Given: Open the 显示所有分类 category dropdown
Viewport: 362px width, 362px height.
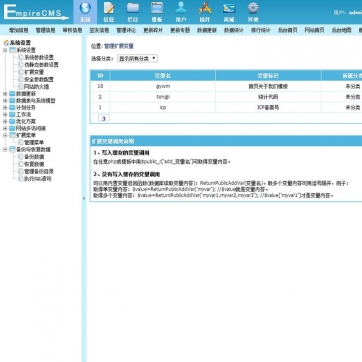Looking at the screenshot, I should click(x=137, y=58).
